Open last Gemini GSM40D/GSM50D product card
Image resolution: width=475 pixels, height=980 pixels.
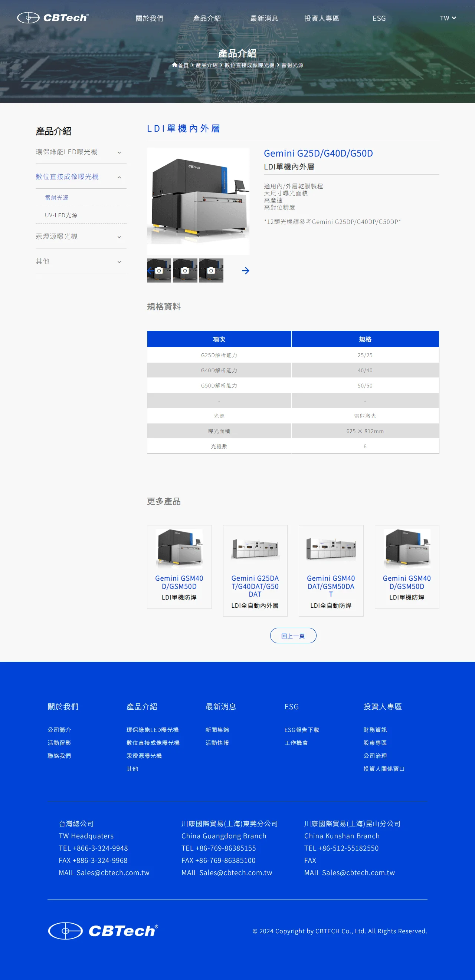pyautogui.click(x=407, y=567)
